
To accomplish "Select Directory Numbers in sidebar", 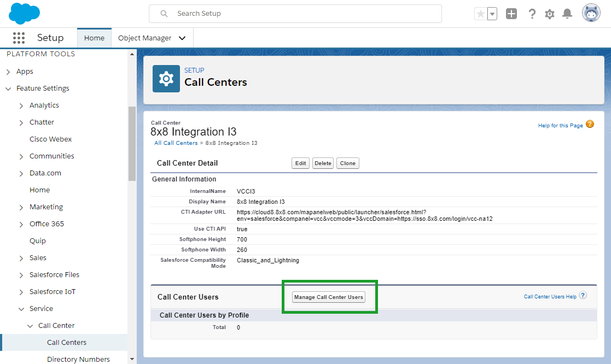I will 78,359.
